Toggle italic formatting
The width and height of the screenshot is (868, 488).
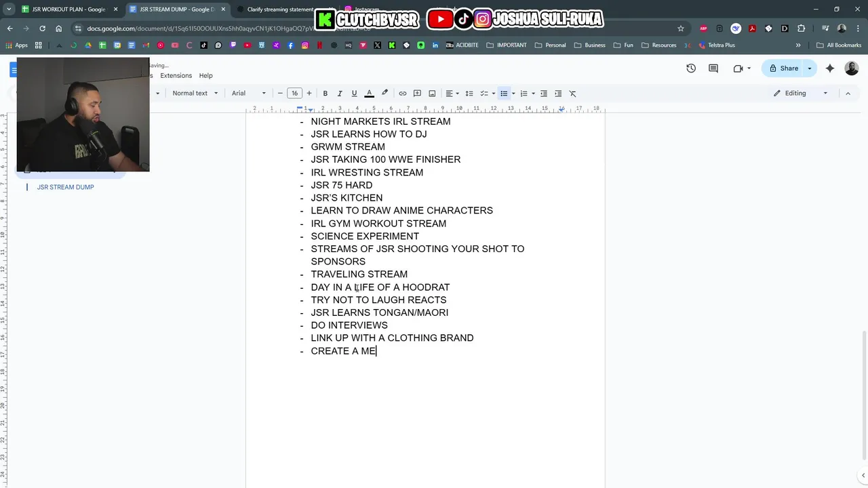point(340,94)
